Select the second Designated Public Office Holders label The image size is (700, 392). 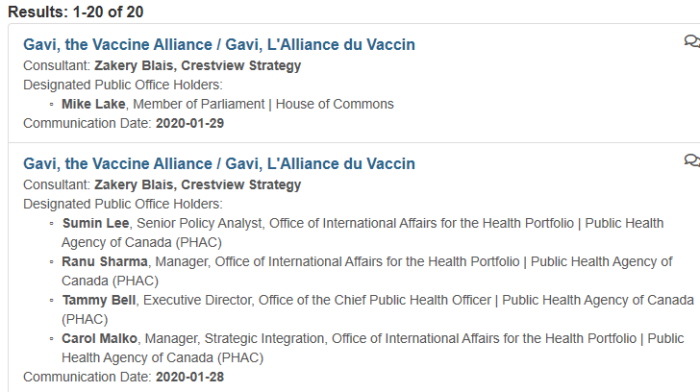point(123,204)
